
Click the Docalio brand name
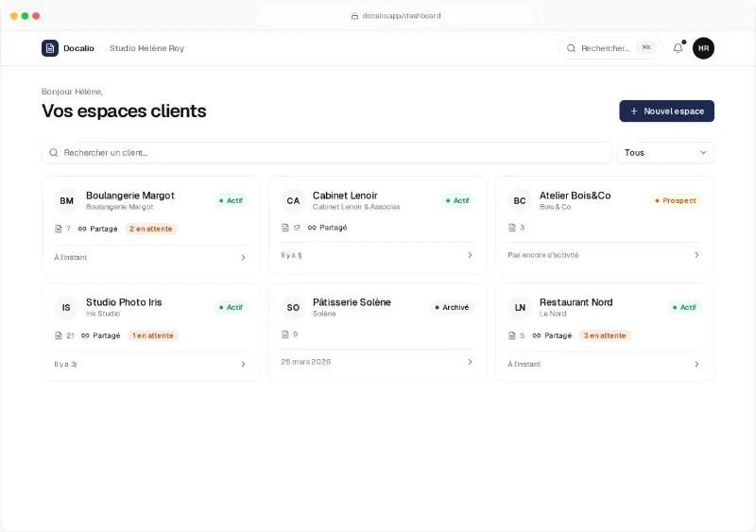(x=78, y=48)
